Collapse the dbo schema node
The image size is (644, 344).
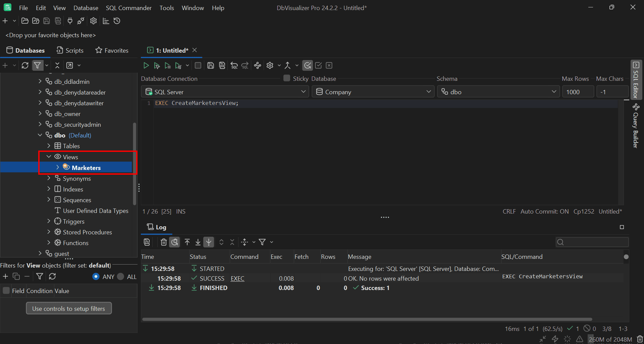pyautogui.click(x=40, y=135)
